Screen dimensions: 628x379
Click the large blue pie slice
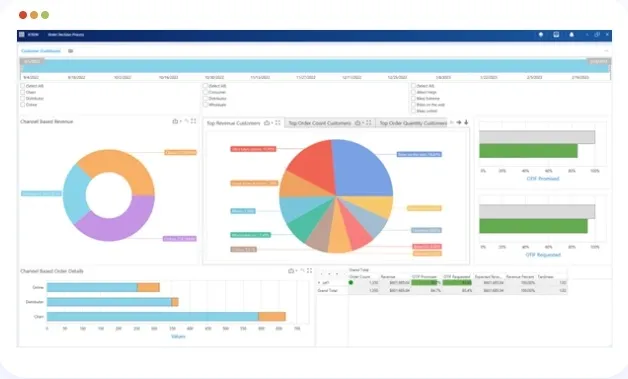(362, 170)
